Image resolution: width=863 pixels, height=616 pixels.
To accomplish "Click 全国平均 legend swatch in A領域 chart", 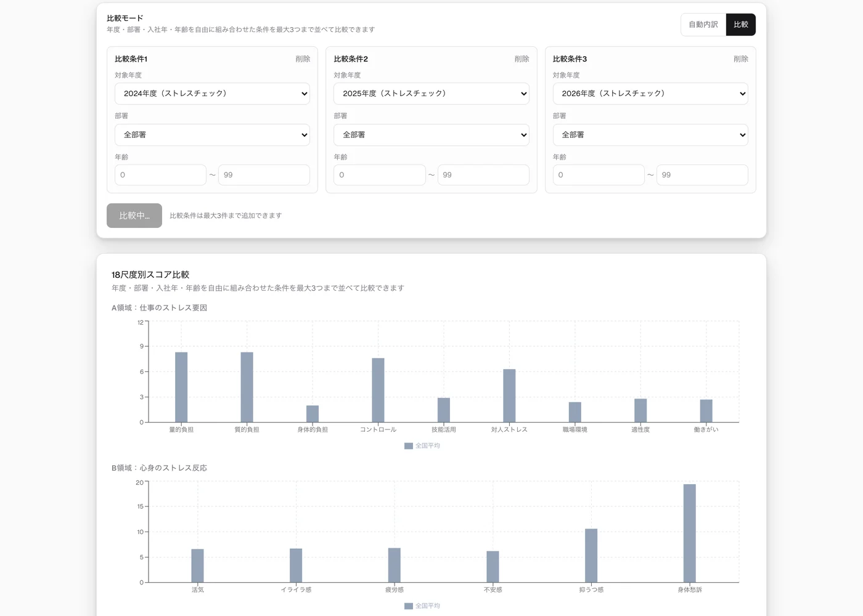I will (409, 446).
